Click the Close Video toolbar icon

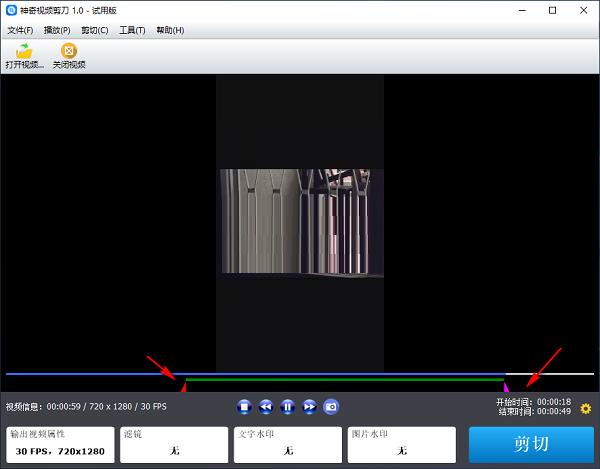pyautogui.click(x=68, y=51)
